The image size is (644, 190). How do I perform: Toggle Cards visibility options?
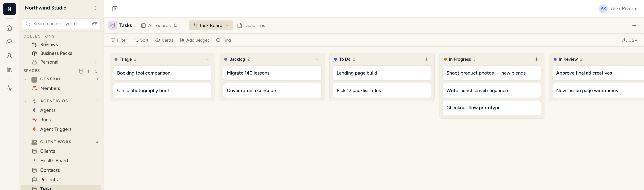(x=164, y=40)
